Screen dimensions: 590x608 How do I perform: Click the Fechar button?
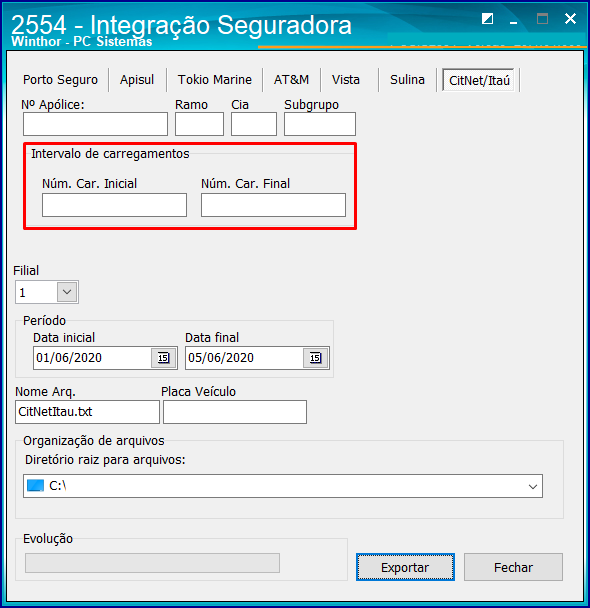[513, 567]
